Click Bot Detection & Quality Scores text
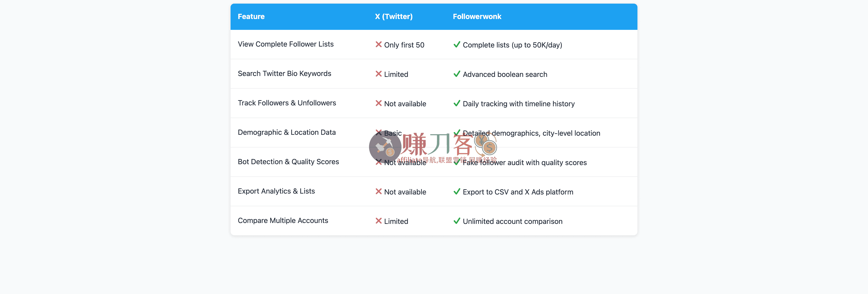Image resolution: width=868 pixels, height=294 pixels. click(x=288, y=162)
